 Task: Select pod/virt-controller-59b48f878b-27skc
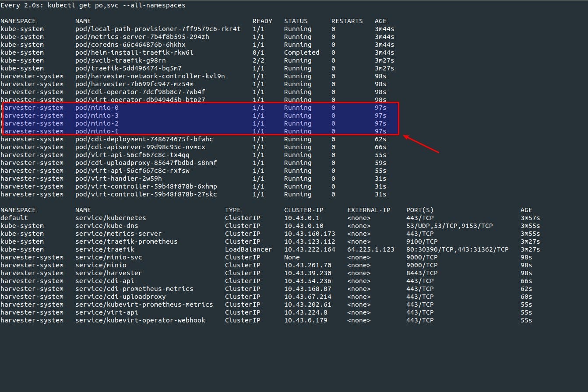[146, 194]
